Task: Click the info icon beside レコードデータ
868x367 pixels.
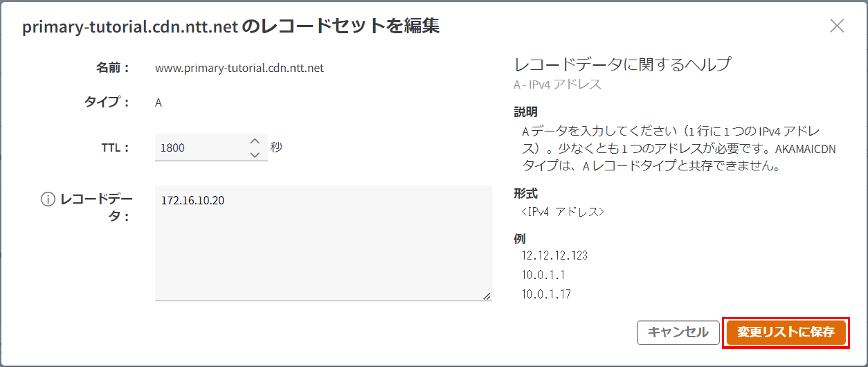Action: pyautogui.click(x=48, y=199)
